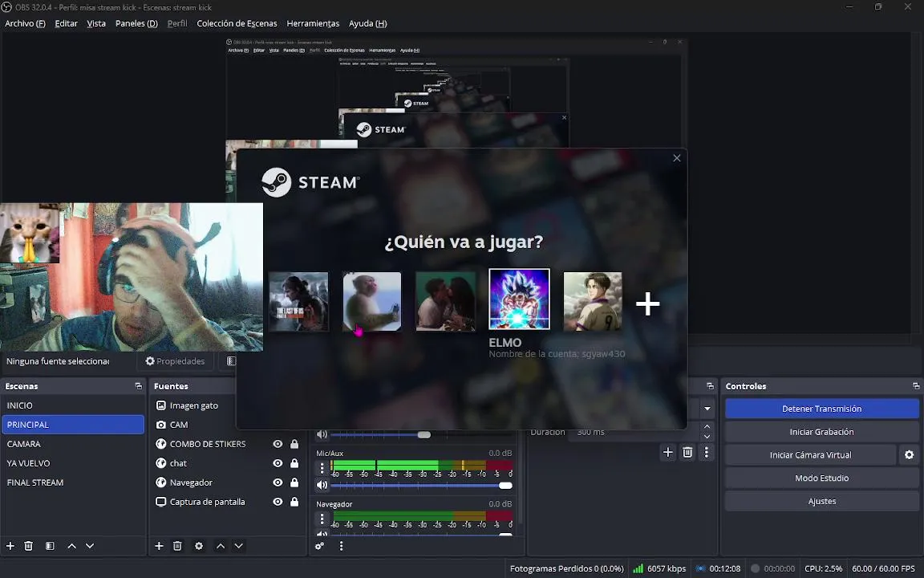Image resolution: width=924 pixels, height=578 pixels.
Task: Unlock chat source lock icon
Action: [294, 463]
